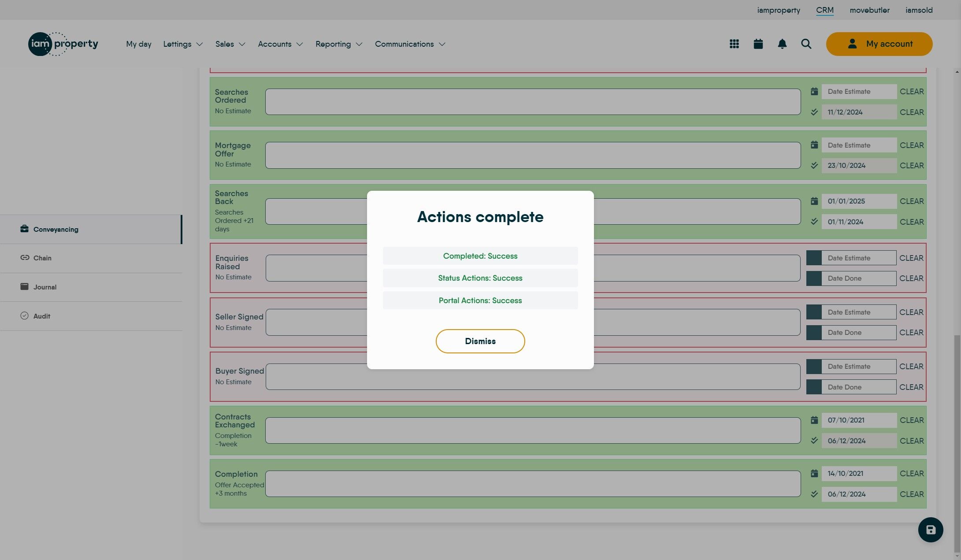Click calendar icon beside Completion date estimate
Viewport: 961px width, 560px height.
click(814, 474)
